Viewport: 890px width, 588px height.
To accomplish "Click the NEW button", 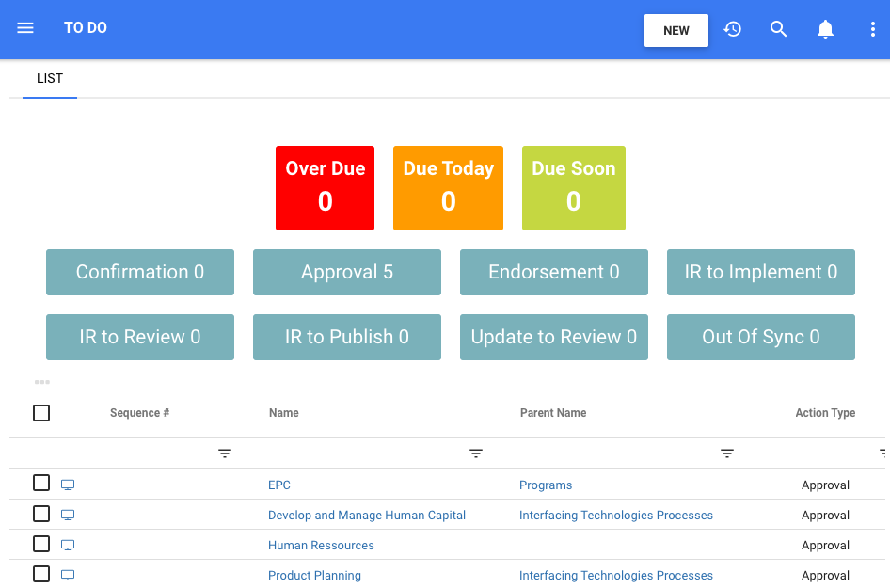I will click(x=676, y=30).
